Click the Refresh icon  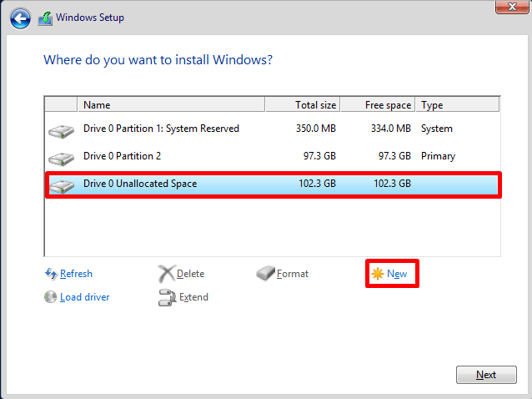point(51,274)
